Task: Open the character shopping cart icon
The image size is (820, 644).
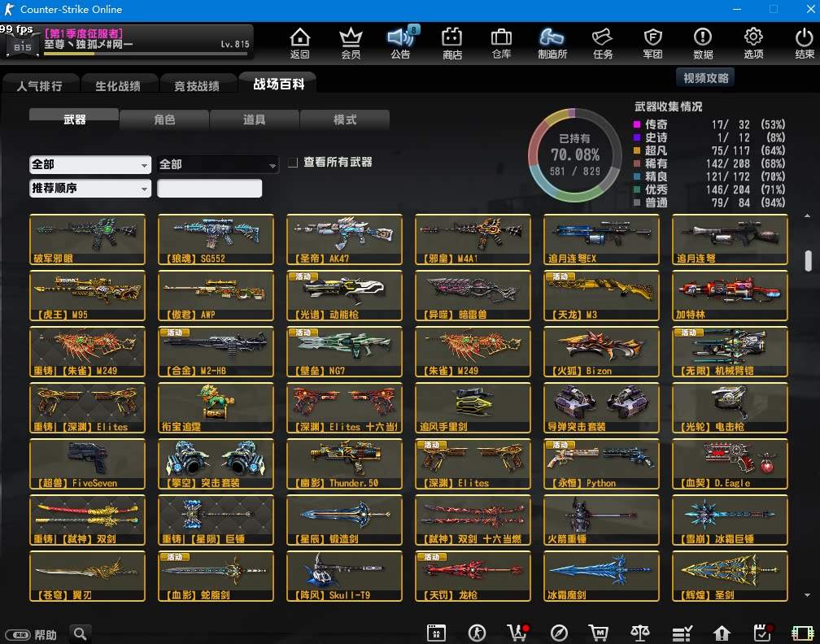Action: [x=517, y=633]
